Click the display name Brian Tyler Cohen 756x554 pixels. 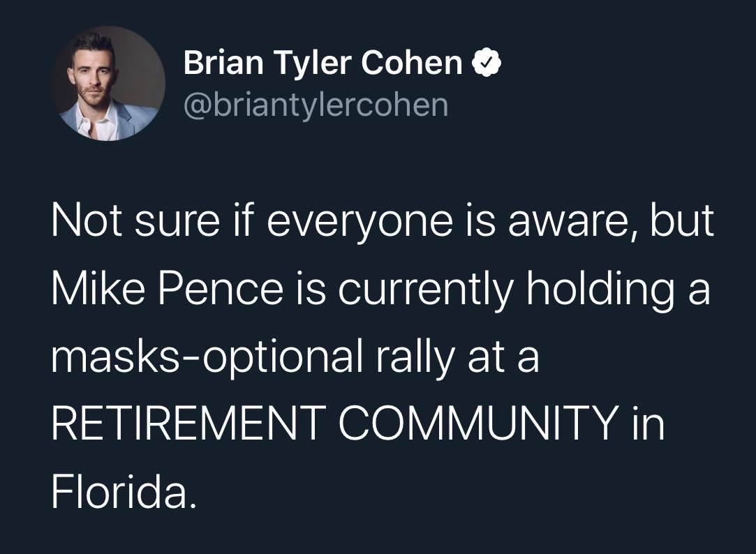[x=323, y=63]
